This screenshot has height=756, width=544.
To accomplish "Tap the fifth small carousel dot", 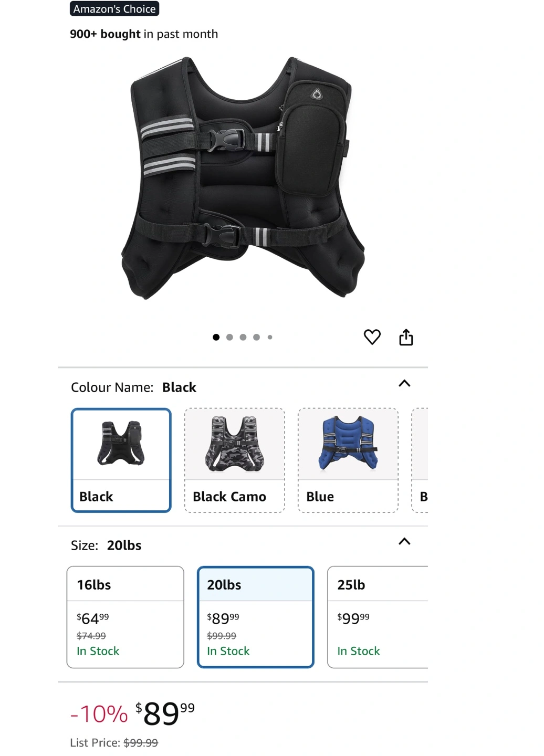I will click(270, 337).
